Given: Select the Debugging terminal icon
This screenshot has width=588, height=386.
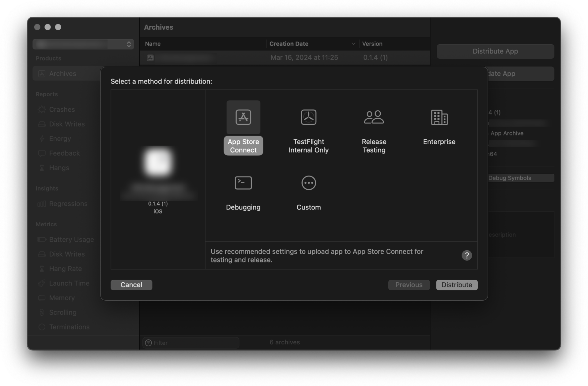Looking at the screenshot, I should (x=243, y=183).
